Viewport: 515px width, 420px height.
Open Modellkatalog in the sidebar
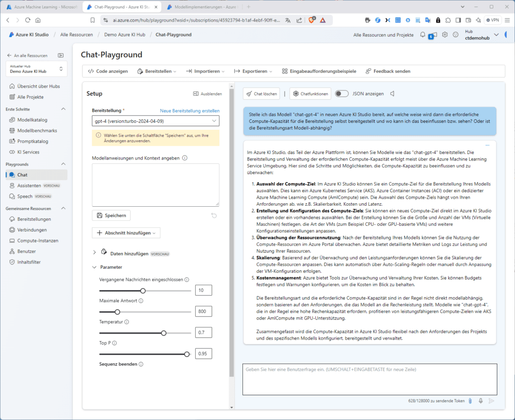[x=32, y=120]
